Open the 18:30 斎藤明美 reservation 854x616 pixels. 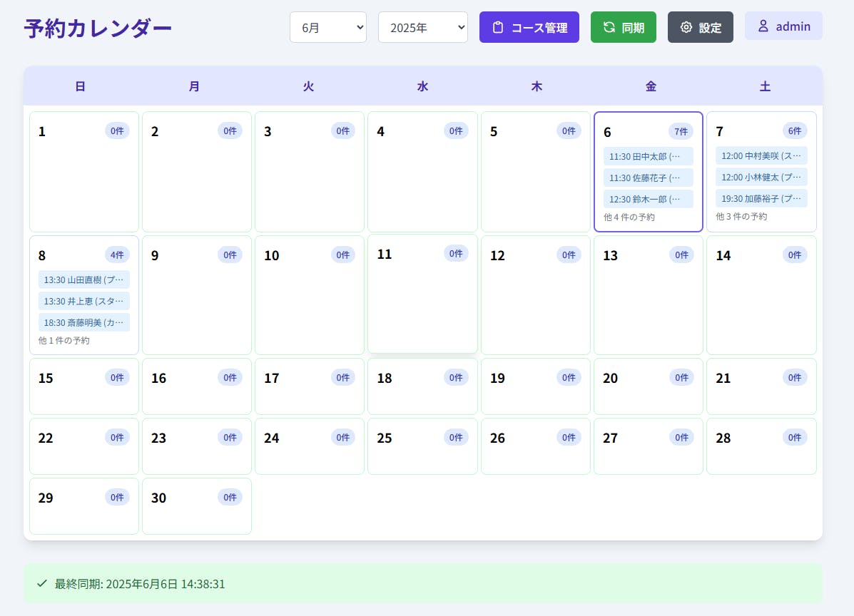pos(83,322)
